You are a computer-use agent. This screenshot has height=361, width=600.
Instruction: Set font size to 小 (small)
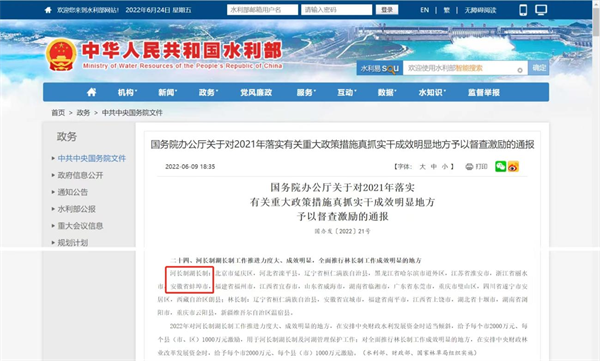[x=445, y=167]
